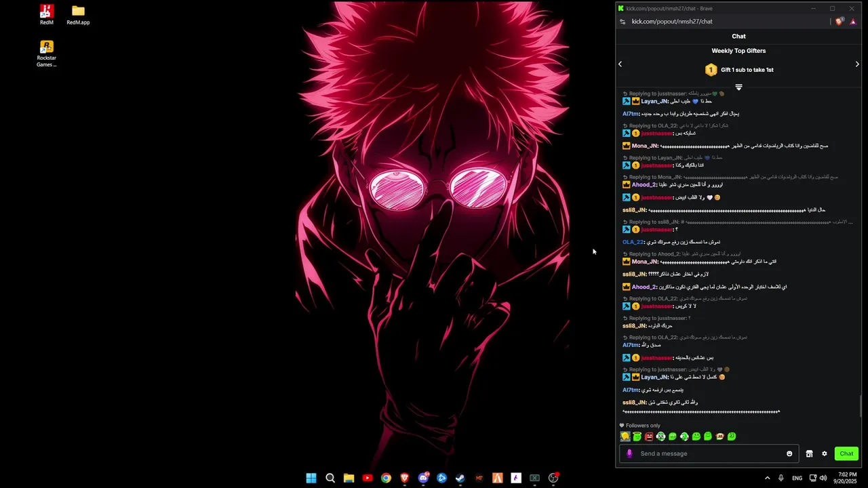The height and width of the screenshot is (488, 868).
Task: Open File Explorer from taskbar
Action: click(349, 478)
